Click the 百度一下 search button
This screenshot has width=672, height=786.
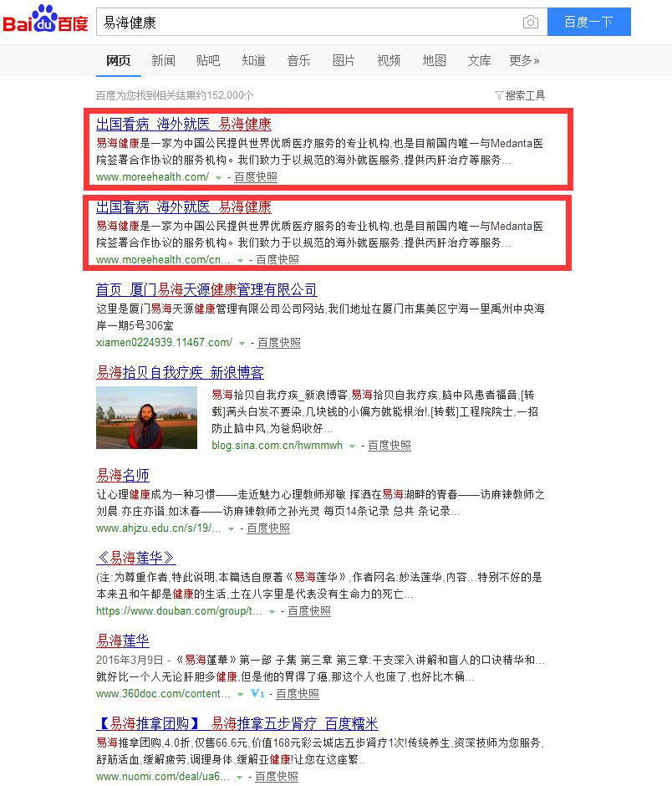pos(588,22)
